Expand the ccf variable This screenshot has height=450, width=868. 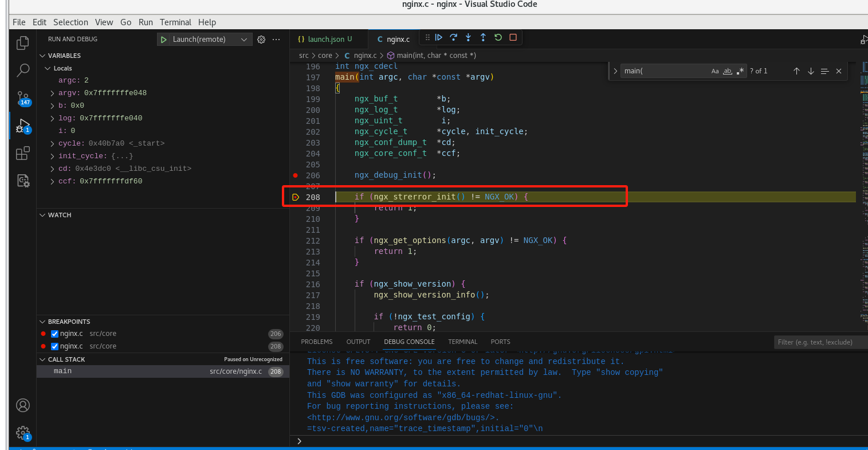pyautogui.click(x=53, y=181)
